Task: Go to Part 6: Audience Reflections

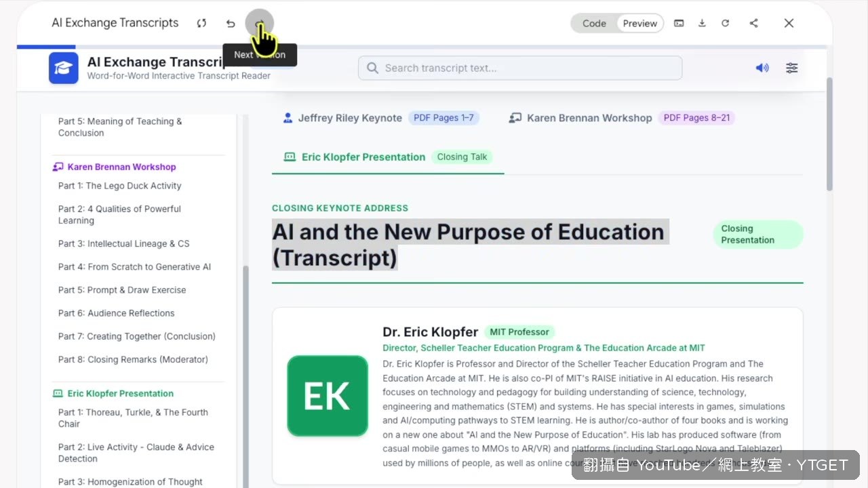Action: coord(117,313)
